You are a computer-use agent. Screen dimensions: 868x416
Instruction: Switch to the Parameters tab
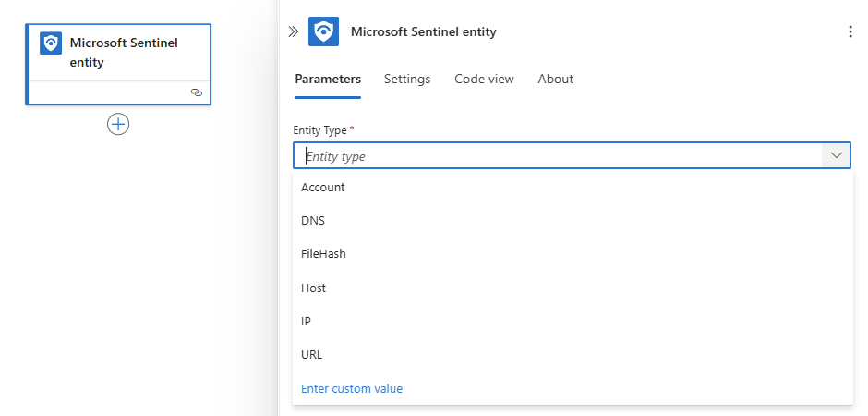tap(328, 80)
